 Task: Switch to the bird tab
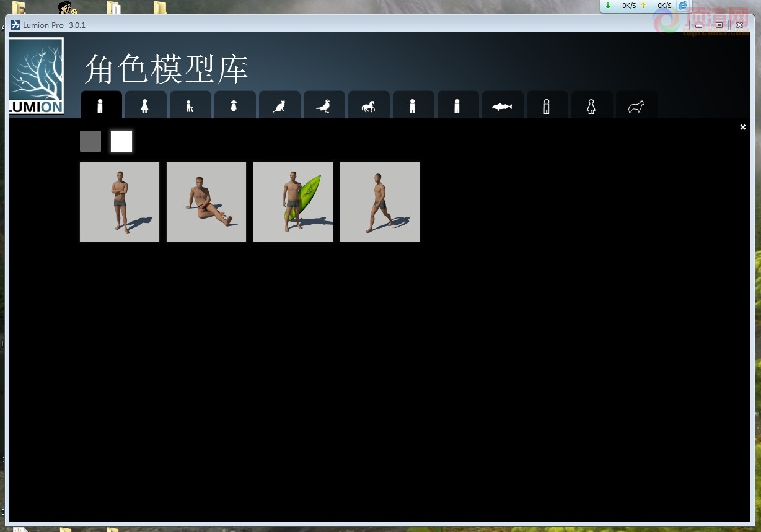pos(323,105)
